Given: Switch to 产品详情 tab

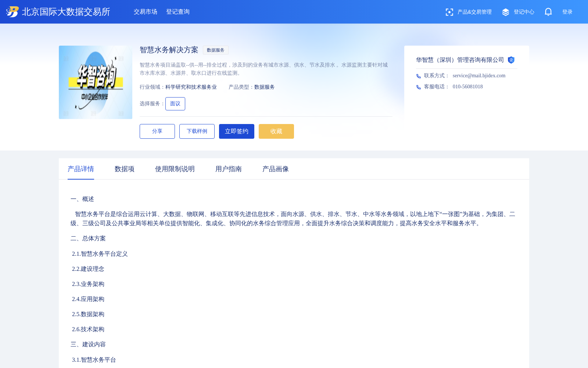Looking at the screenshot, I should [x=81, y=169].
